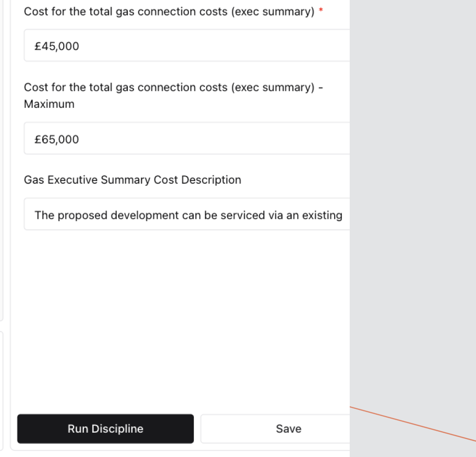The image size is (476, 457).
Task: Select the £65,000 maximum cost field
Action: pyautogui.click(x=187, y=139)
